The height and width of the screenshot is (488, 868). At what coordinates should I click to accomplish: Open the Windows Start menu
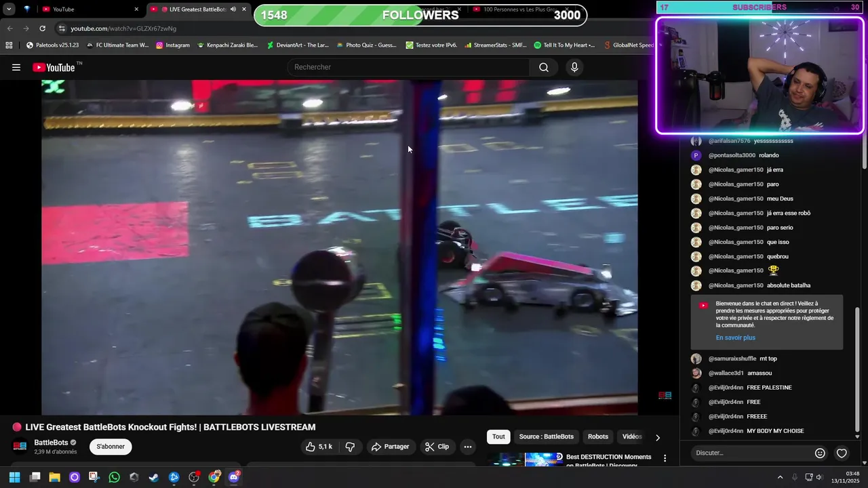tap(14, 477)
